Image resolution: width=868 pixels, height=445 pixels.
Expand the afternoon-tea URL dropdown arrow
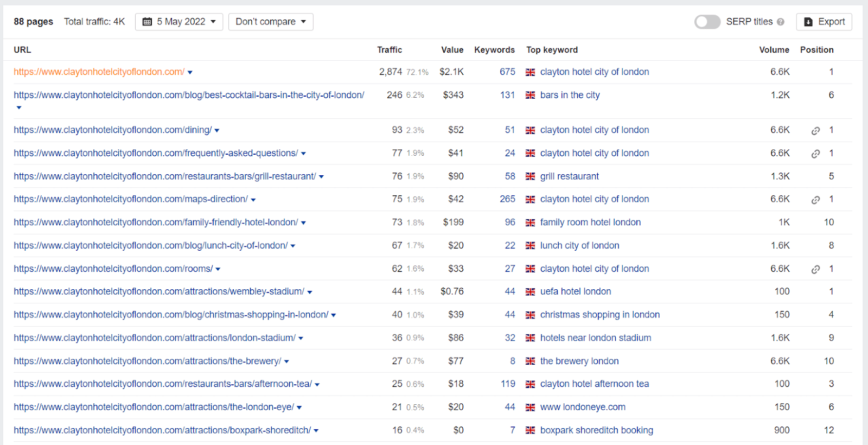(x=317, y=385)
